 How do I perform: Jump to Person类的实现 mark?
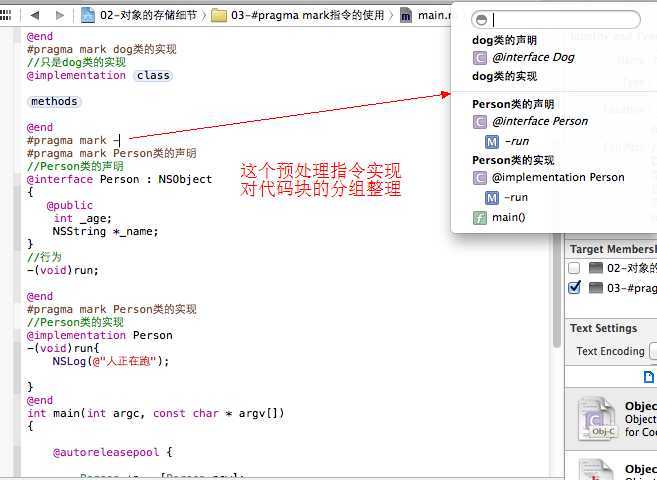(x=513, y=160)
